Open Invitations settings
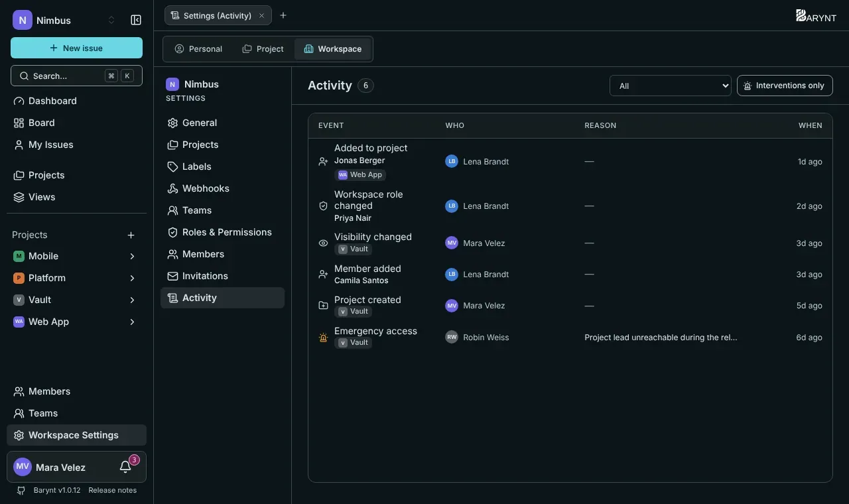The width and height of the screenshot is (849, 504). (x=222, y=276)
